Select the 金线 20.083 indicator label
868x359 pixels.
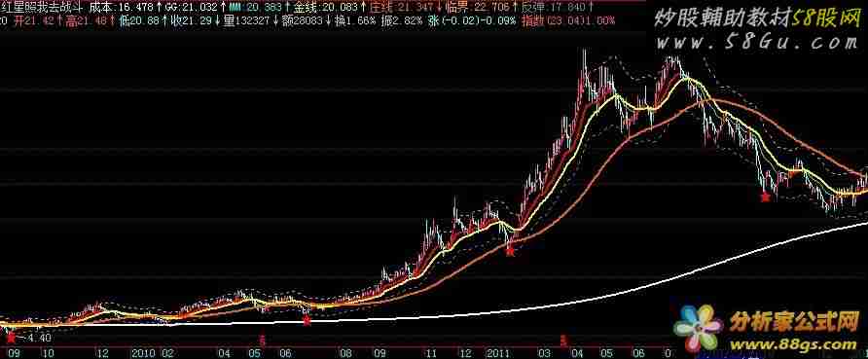pyautogui.click(x=328, y=7)
